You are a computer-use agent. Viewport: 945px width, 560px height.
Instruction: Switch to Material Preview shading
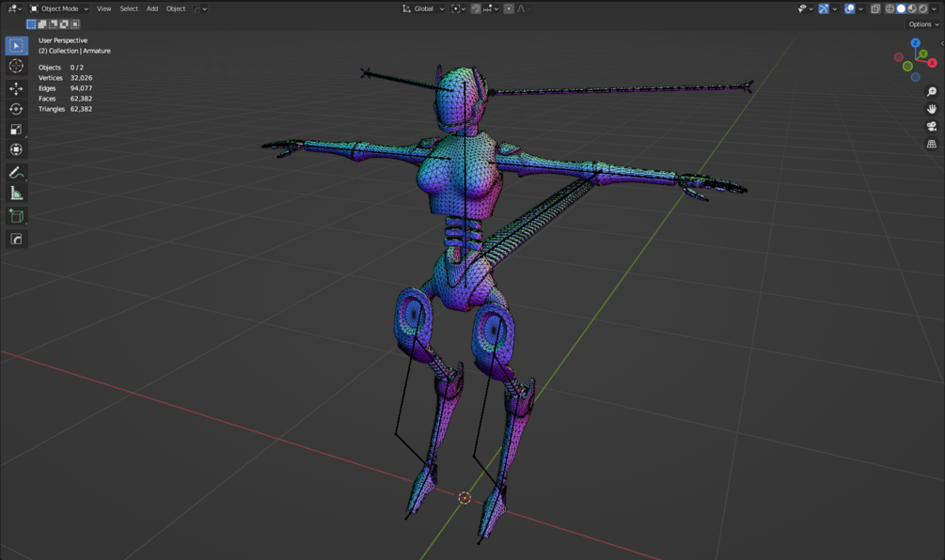(x=912, y=8)
